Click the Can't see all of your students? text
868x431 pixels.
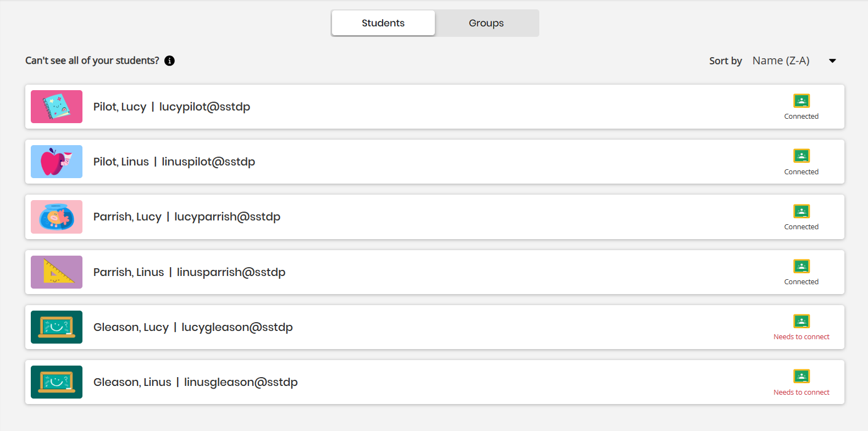coord(92,60)
